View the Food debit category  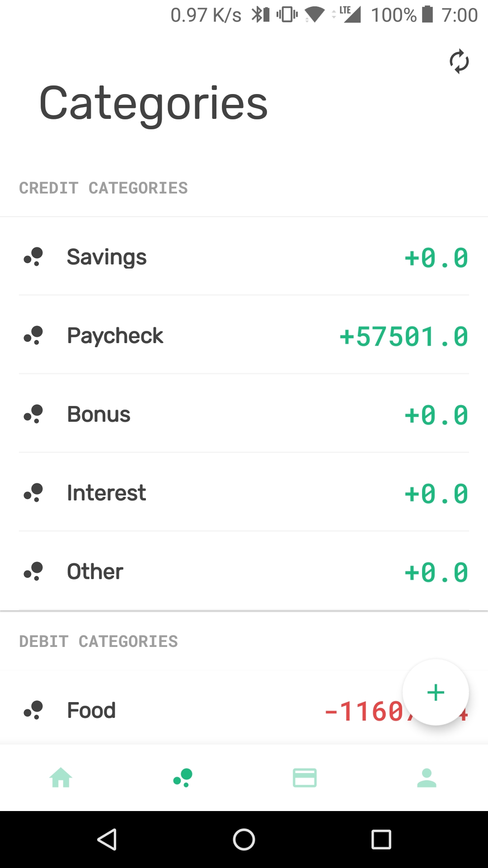pos(92,710)
